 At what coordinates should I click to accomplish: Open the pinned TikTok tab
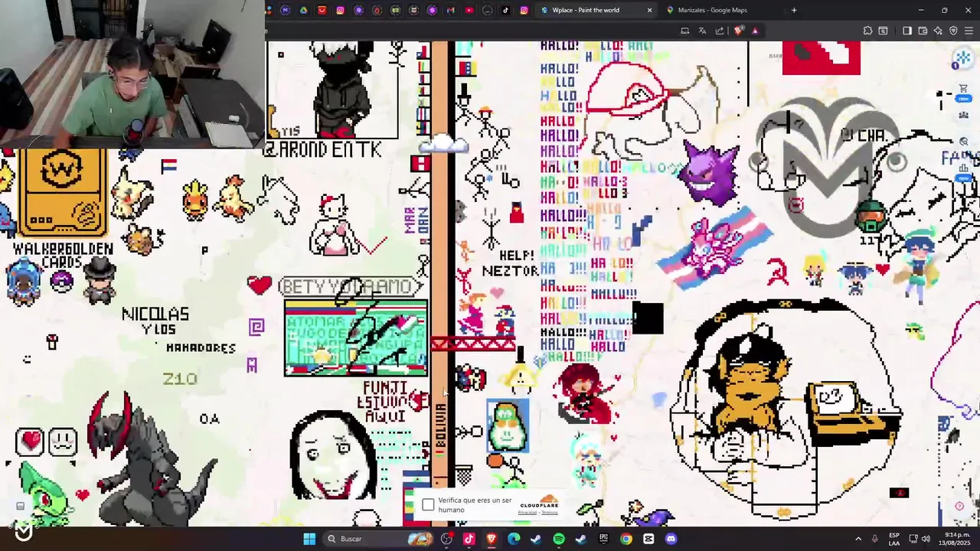505,10
